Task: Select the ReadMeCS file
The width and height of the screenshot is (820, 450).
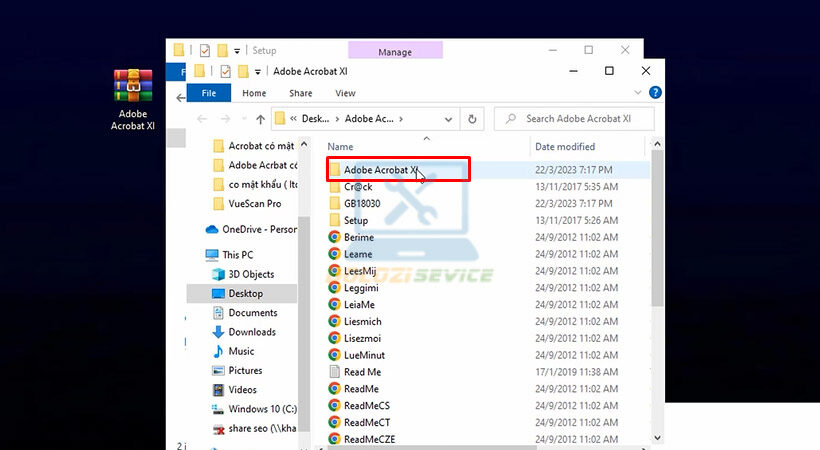Action: tap(366, 406)
